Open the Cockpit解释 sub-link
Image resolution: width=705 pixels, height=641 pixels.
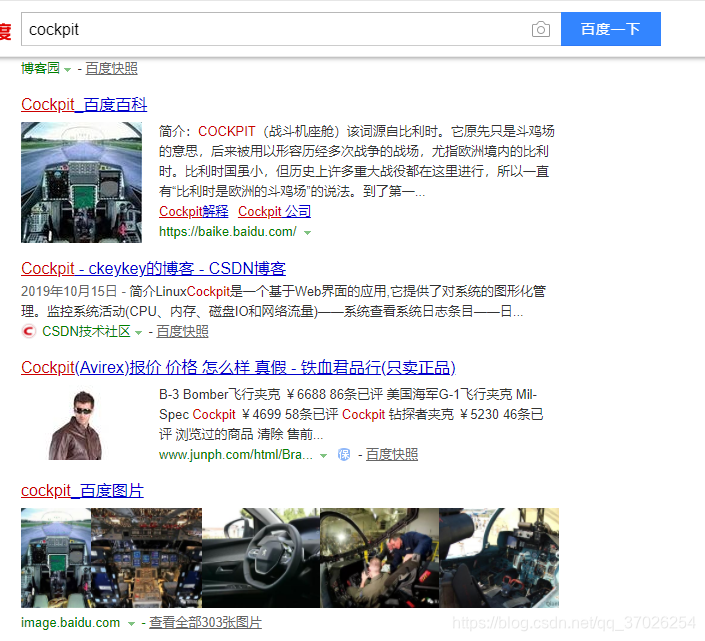pyautogui.click(x=194, y=211)
